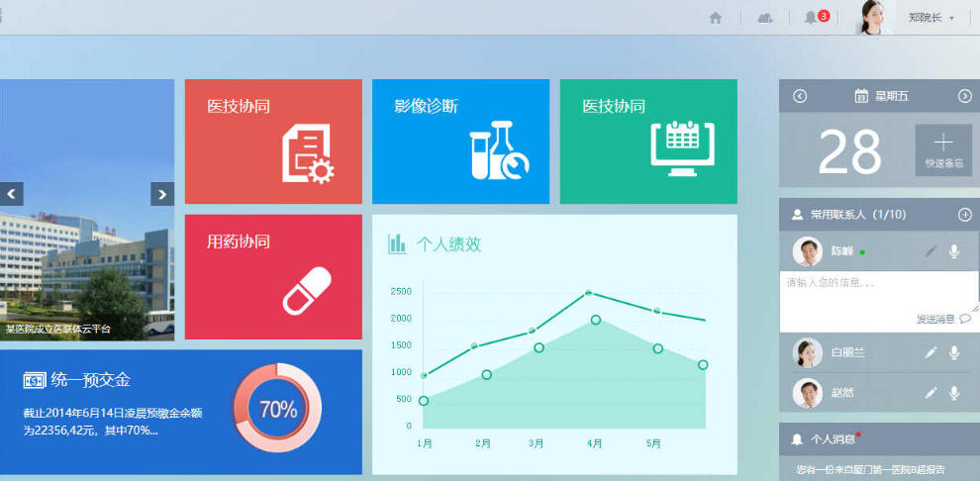Viewport: 980px width, 481px height.
Task: Click the 统一预交金 money icon
Action: (x=35, y=380)
